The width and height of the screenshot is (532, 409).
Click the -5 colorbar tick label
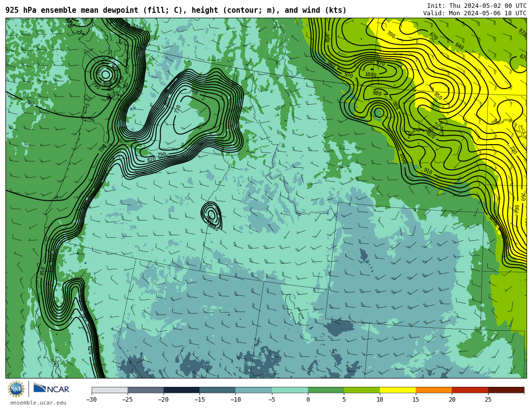click(x=272, y=400)
